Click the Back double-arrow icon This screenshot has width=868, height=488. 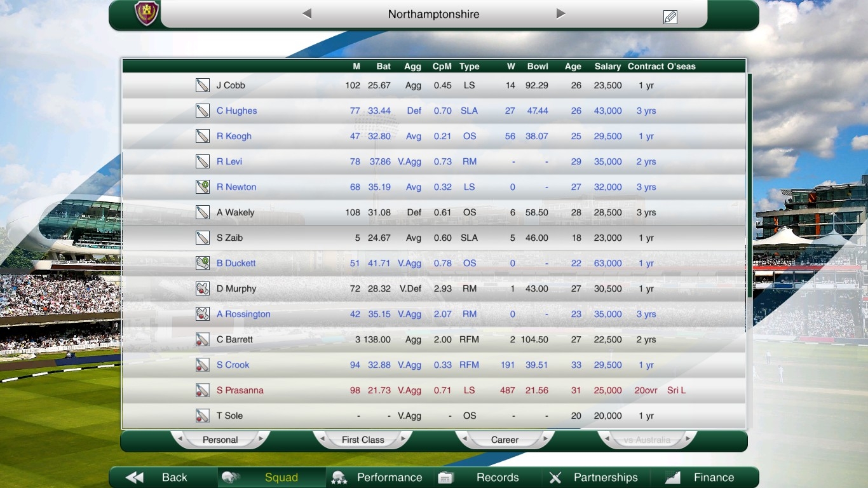[x=134, y=477]
